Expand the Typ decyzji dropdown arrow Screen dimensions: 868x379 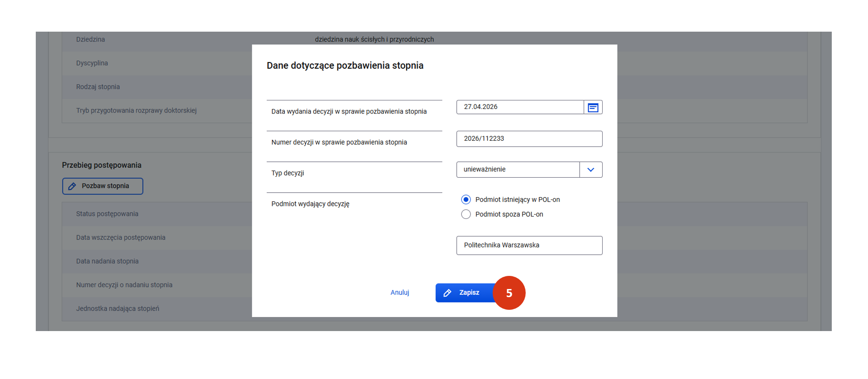pos(590,170)
